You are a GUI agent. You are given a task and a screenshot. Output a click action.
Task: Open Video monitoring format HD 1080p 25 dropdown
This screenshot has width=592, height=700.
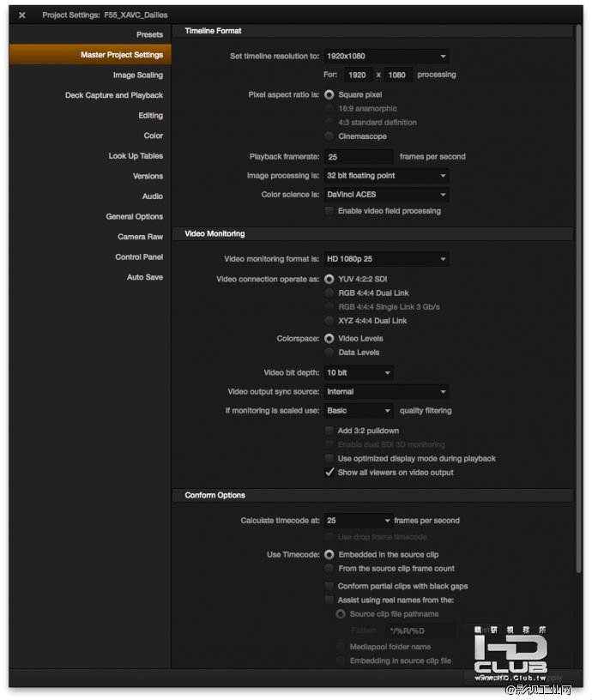pos(386,259)
